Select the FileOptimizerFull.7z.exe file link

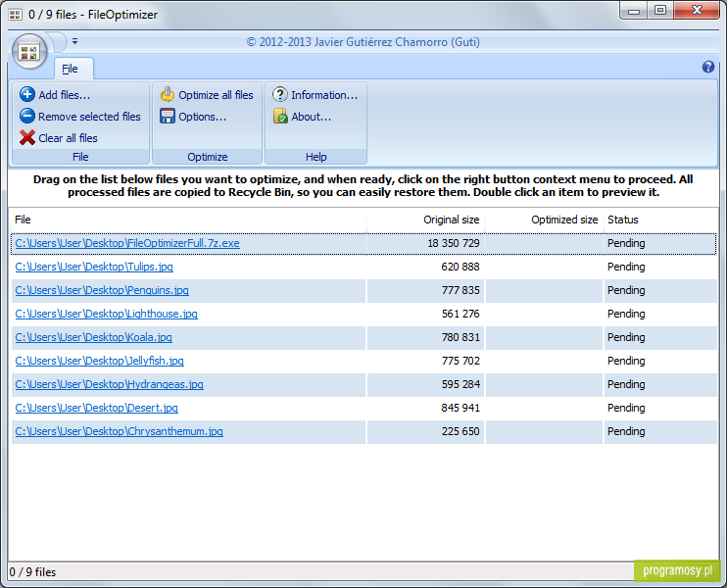pos(127,243)
